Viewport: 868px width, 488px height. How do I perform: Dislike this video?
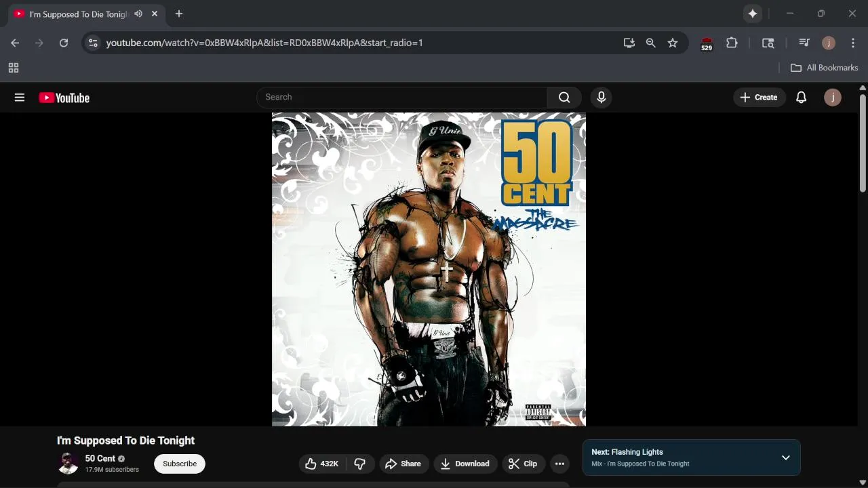pyautogui.click(x=360, y=464)
